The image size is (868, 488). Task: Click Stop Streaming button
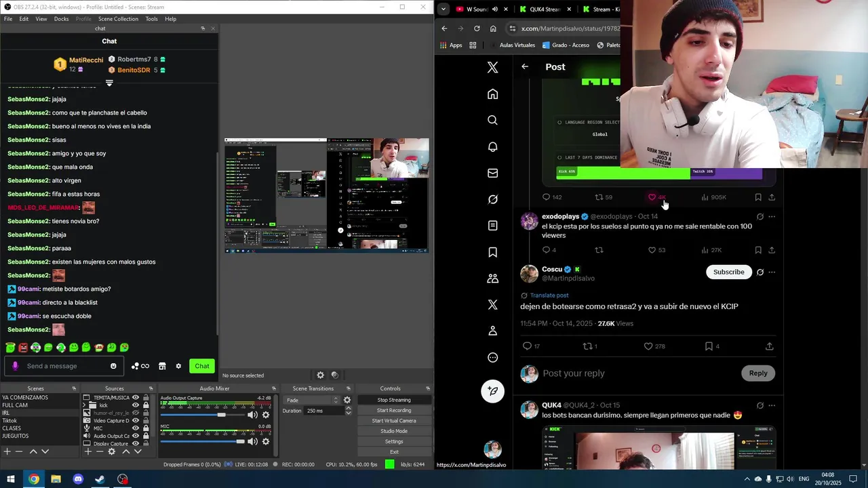(394, 400)
